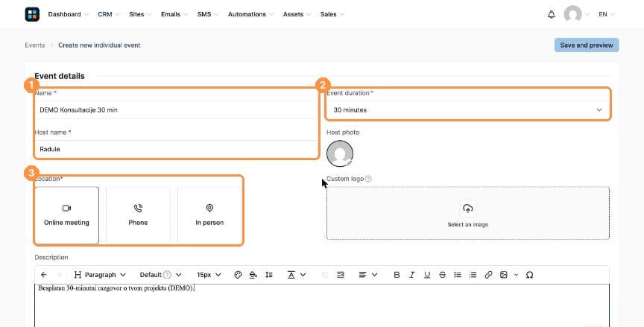Screen dimensions: 644x327
Task: Click Select an image upload area
Action: 468,213
